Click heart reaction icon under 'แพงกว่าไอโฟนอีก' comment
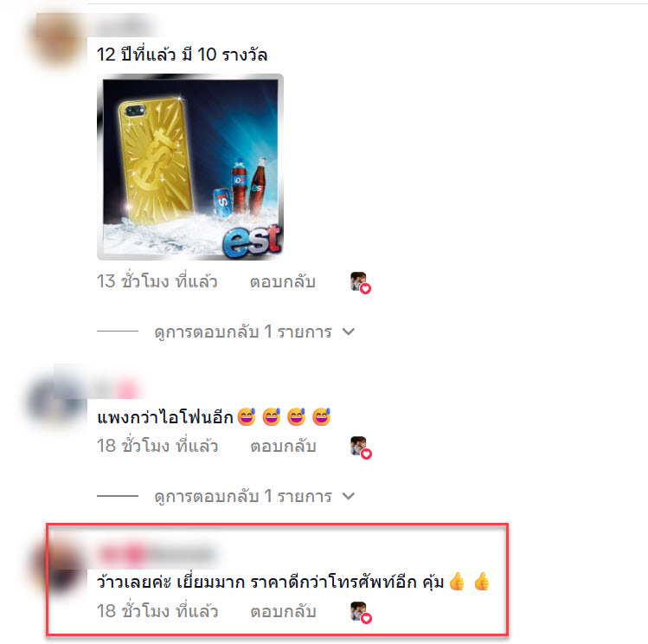The image size is (648, 644). click(x=361, y=448)
